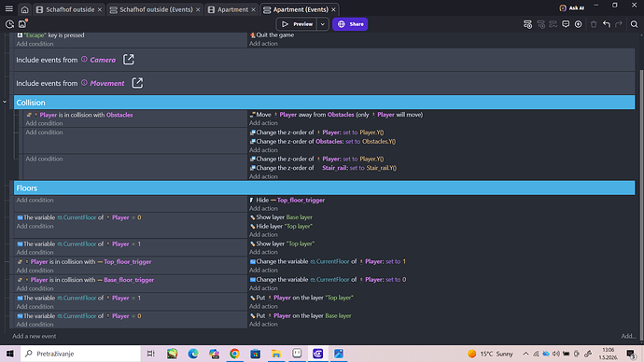The height and width of the screenshot is (362, 644).
Task: Select the Collision group header
Action: point(324,103)
